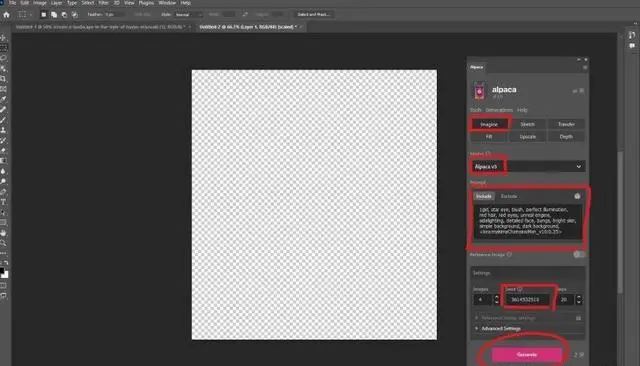Select the Eraser tool
The image size is (640, 366).
tap(3, 151)
